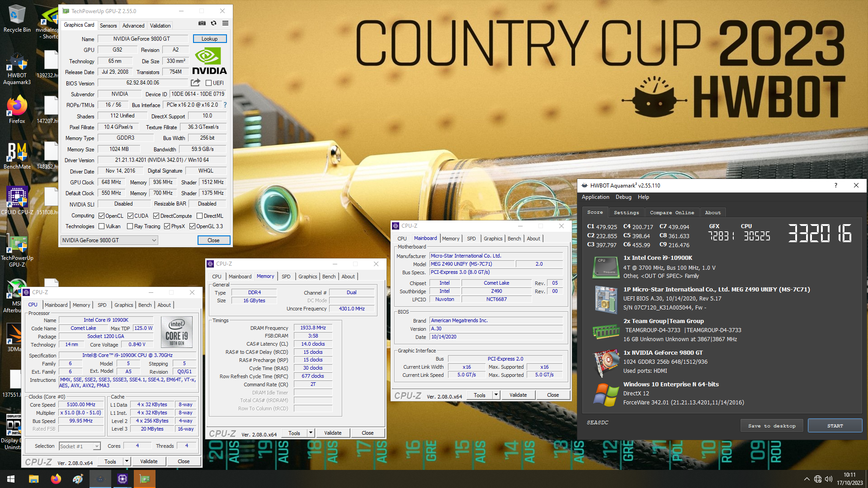Click Tools button in CPU-Z Memory window

coord(294,433)
